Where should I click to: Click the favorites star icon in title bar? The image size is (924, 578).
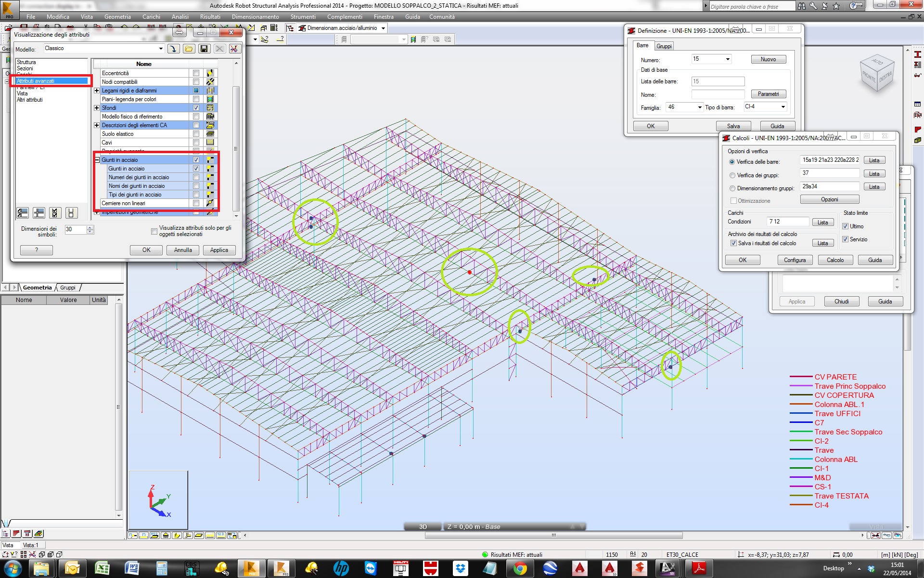coord(836,6)
